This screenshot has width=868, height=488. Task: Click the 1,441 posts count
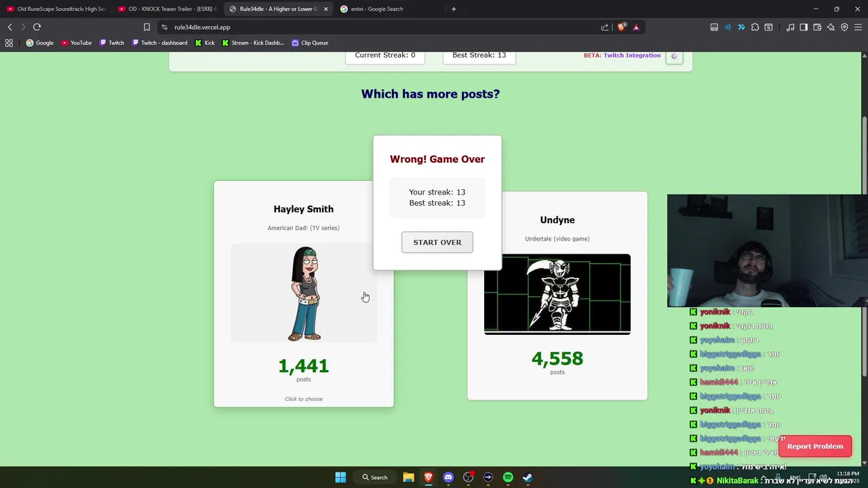coord(304,366)
